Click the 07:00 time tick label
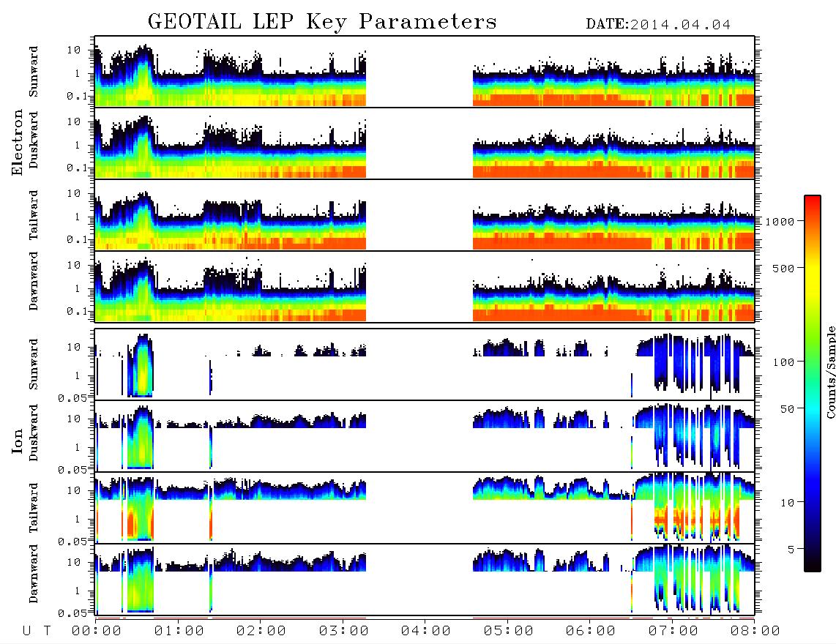 coord(673,632)
